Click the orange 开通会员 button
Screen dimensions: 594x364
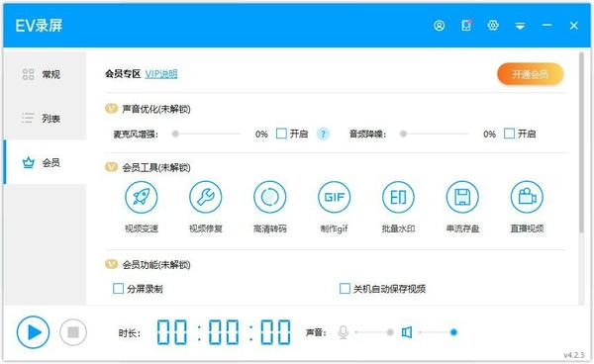point(531,74)
